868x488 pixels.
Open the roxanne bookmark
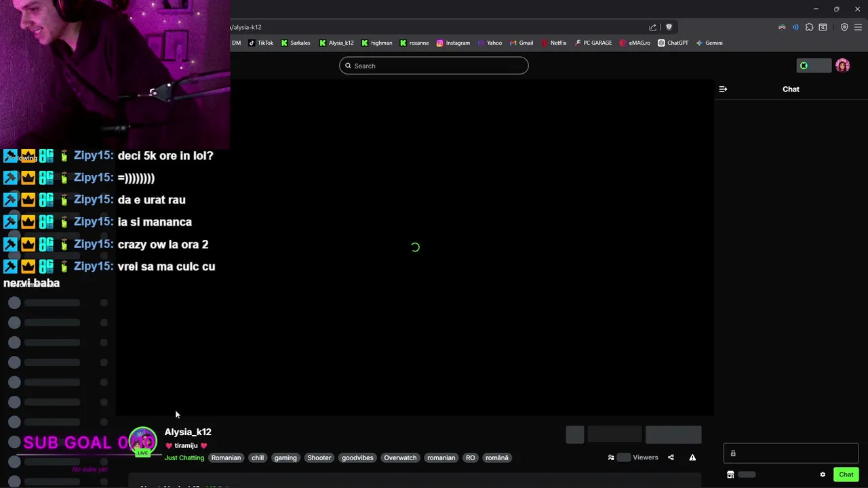(x=414, y=43)
